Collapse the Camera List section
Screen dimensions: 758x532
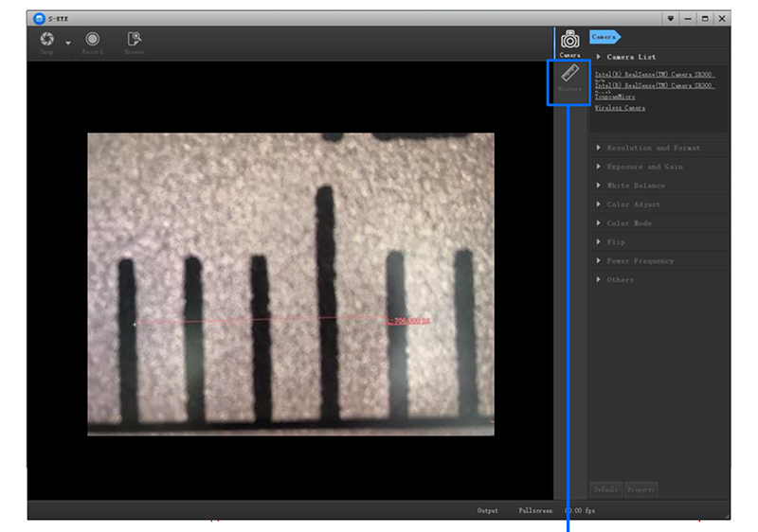click(x=598, y=57)
